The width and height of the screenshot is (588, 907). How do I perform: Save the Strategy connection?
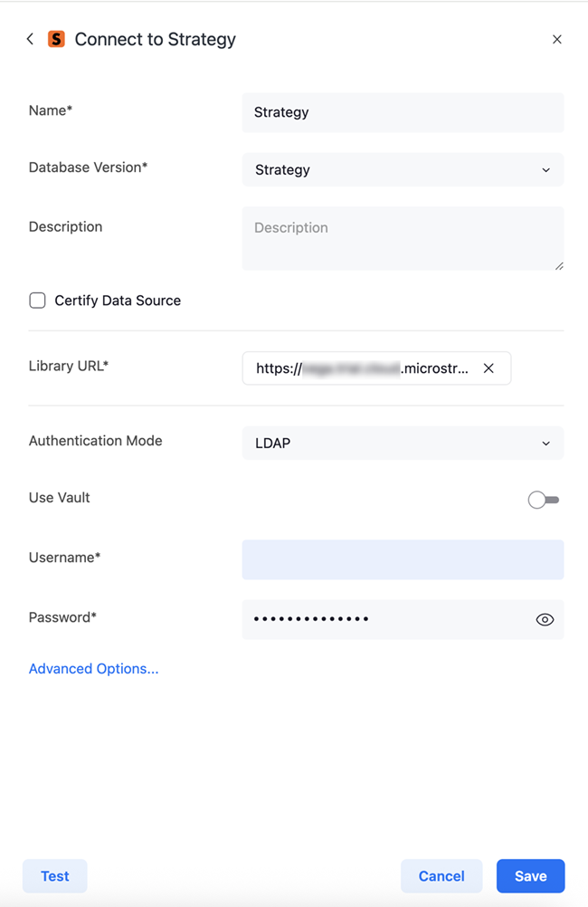530,876
